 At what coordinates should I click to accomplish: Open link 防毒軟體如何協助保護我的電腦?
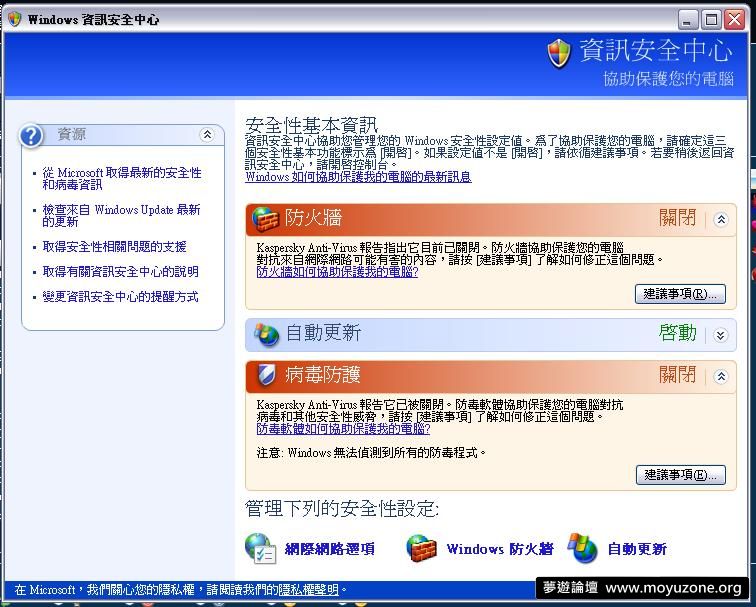pyautogui.click(x=343, y=429)
